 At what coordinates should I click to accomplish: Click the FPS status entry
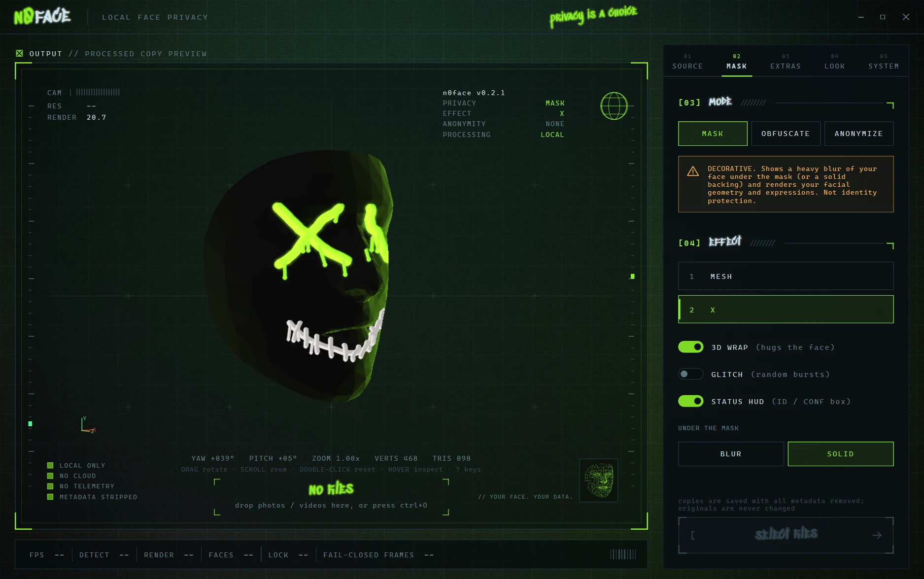click(47, 555)
